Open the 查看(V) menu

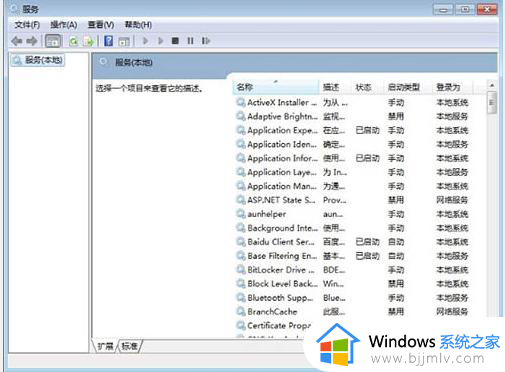click(101, 25)
